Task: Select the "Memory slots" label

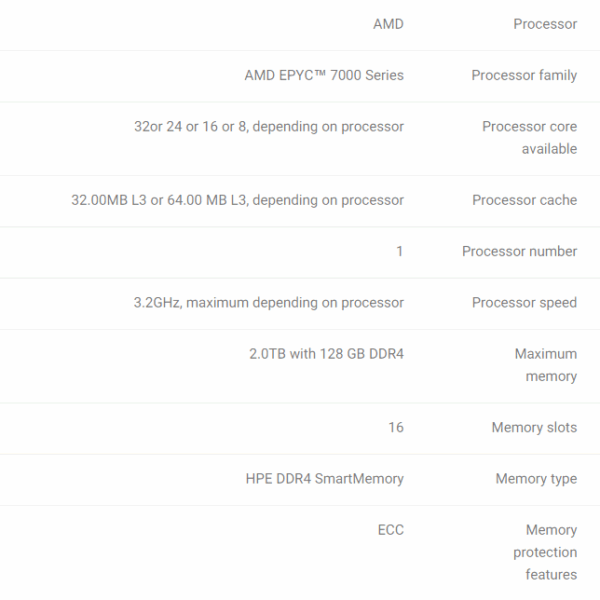Action: point(534,427)
